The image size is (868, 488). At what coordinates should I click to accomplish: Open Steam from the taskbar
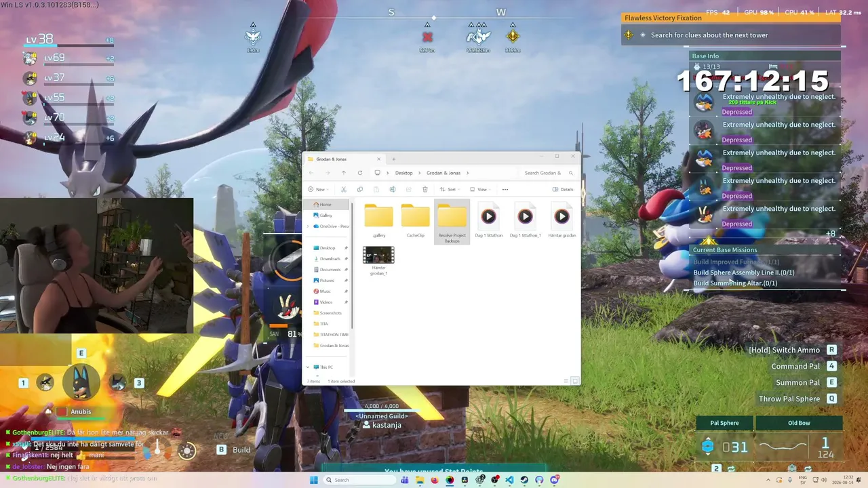pos(524,480)
